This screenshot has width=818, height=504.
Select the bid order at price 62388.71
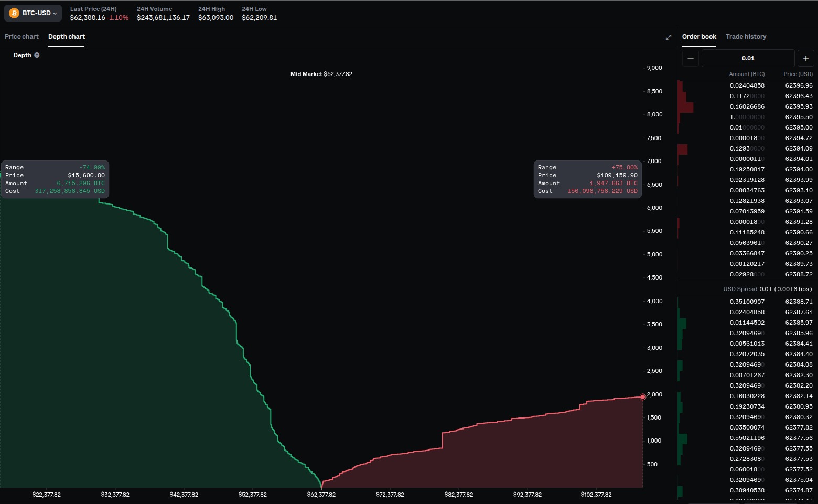[x=747, y=302]
